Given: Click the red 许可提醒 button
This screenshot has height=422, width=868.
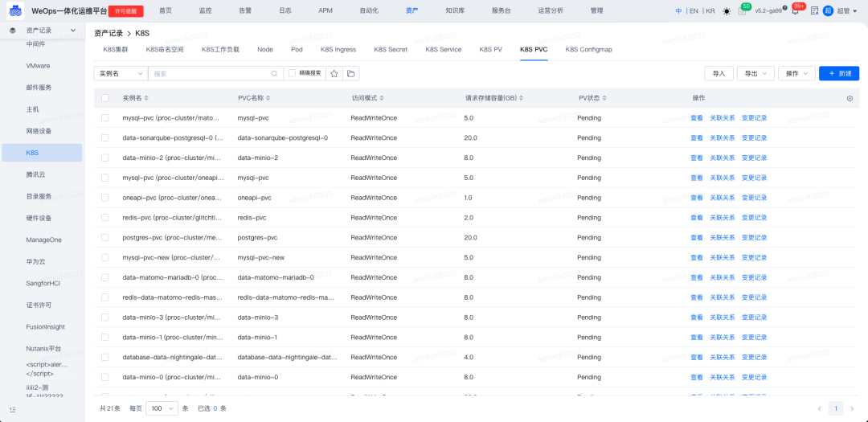Looking at the screenshot, I should pyautogui.click(x=126, y=11).
